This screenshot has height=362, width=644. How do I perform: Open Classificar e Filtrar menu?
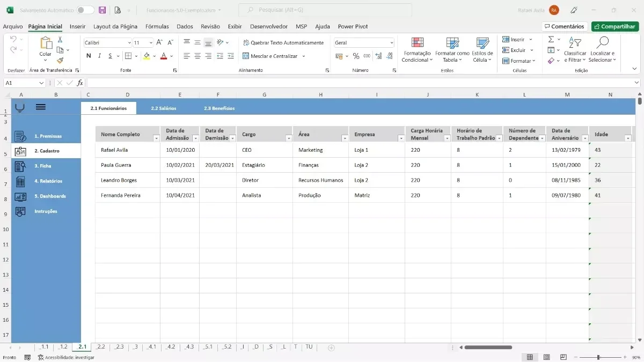[575, 49]
